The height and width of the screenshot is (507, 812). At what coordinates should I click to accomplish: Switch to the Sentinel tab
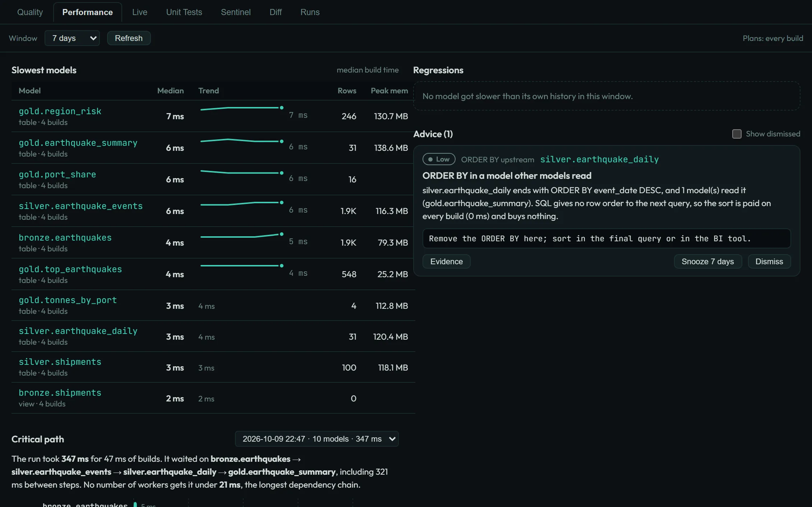coord(236,12)
